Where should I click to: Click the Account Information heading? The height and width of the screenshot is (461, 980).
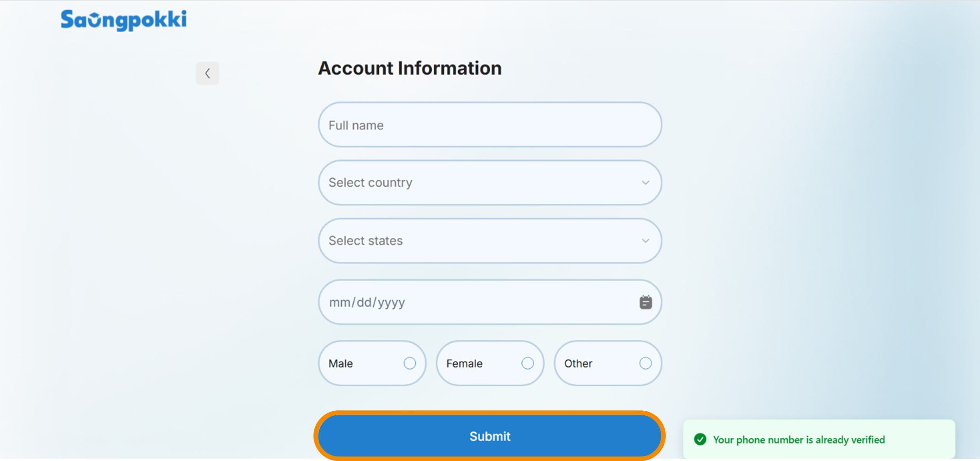coord(410,68)
